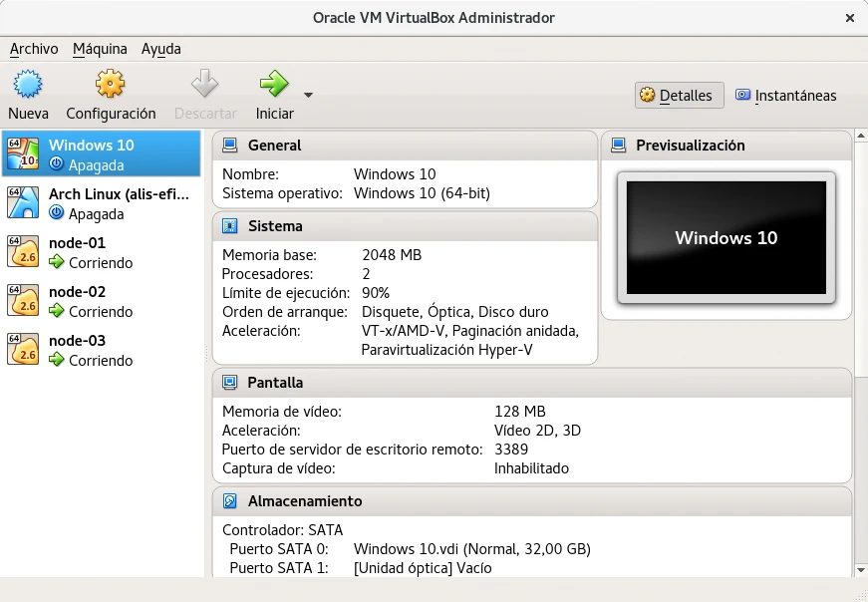Collapse the General section header

274,146
